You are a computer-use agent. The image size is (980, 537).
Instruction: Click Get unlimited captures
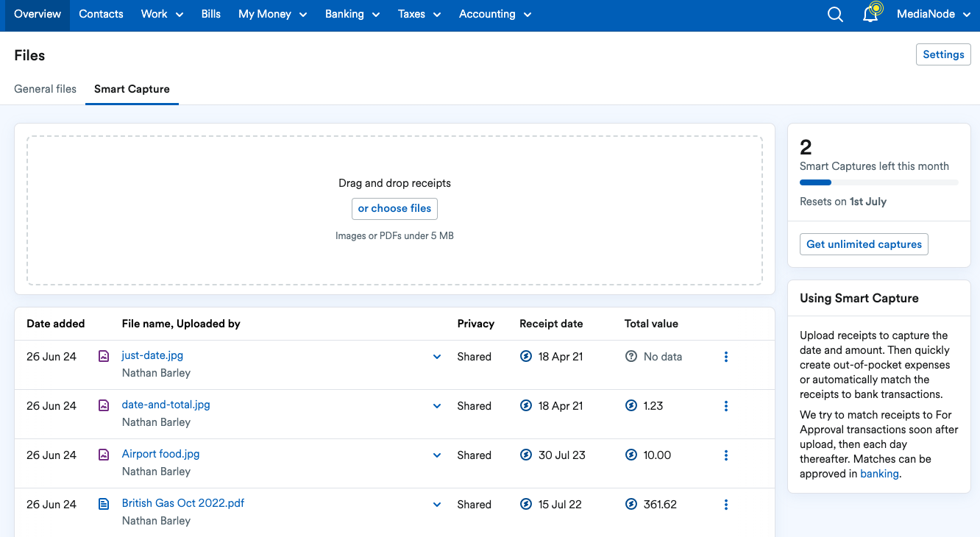click(x=864, y=243)
